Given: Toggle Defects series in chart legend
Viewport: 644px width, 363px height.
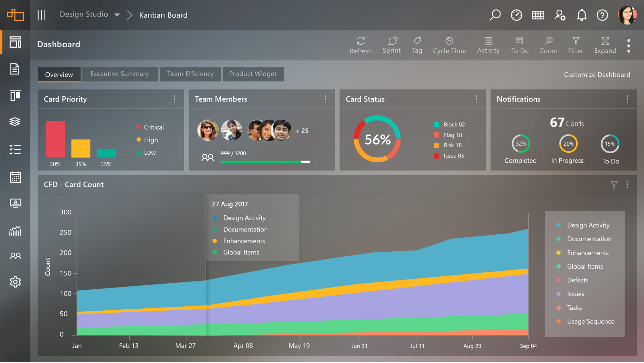Looking at the screenshot, I should pos(577,280).
